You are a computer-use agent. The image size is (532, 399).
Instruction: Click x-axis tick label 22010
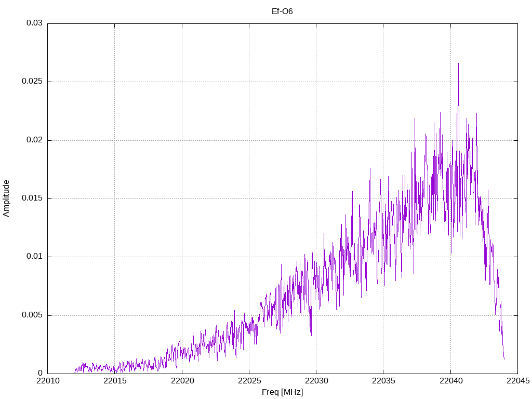click(48, 381)
